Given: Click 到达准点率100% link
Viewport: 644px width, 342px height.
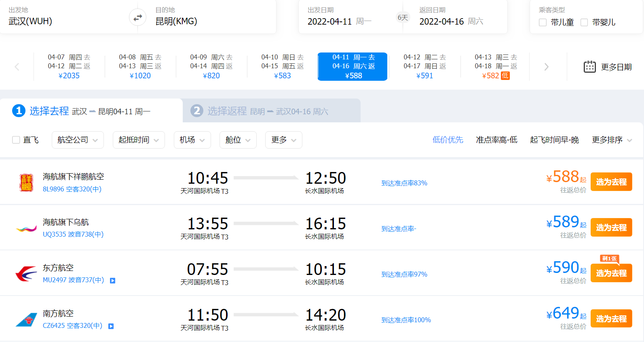Looking at the screenshot, I should coord(406,320).
